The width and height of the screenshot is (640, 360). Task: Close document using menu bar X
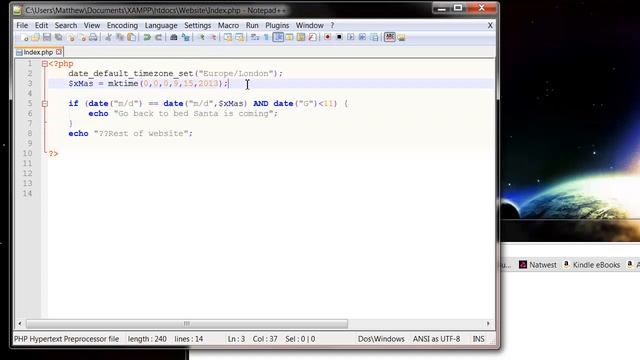pyautogui.click(x=490, y=25)
